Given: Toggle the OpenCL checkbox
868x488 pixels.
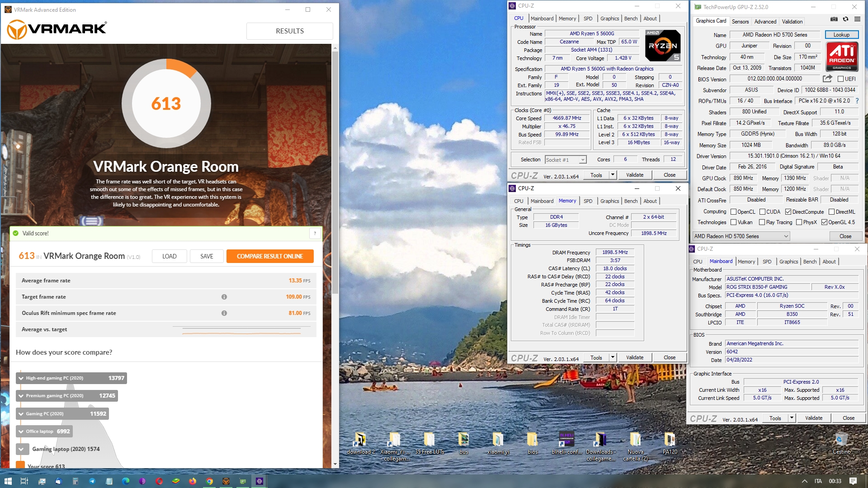Looking at the screenshot, I should click(x=733, y=212).
